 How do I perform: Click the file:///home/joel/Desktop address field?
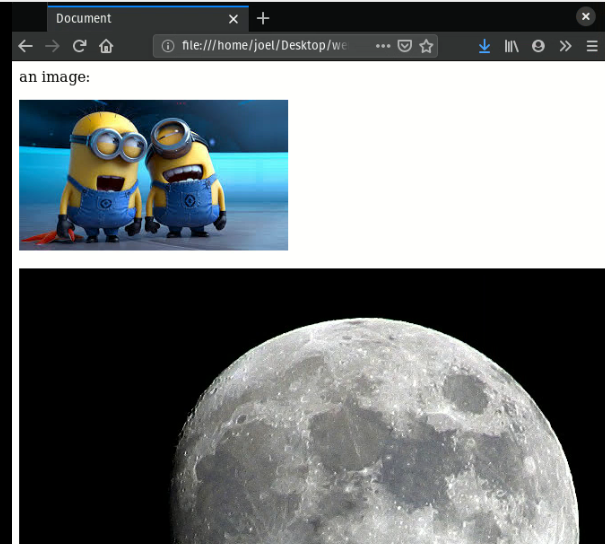295,46
